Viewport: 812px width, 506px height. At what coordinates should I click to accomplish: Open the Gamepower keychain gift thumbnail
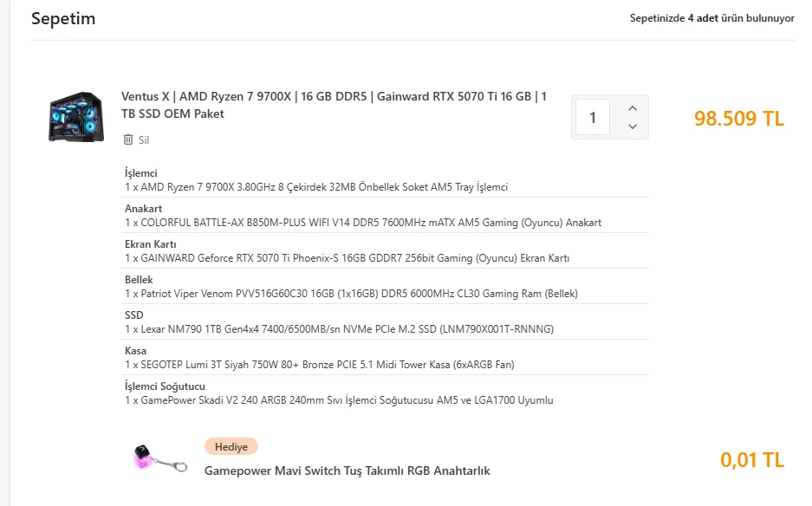[159, 458]
